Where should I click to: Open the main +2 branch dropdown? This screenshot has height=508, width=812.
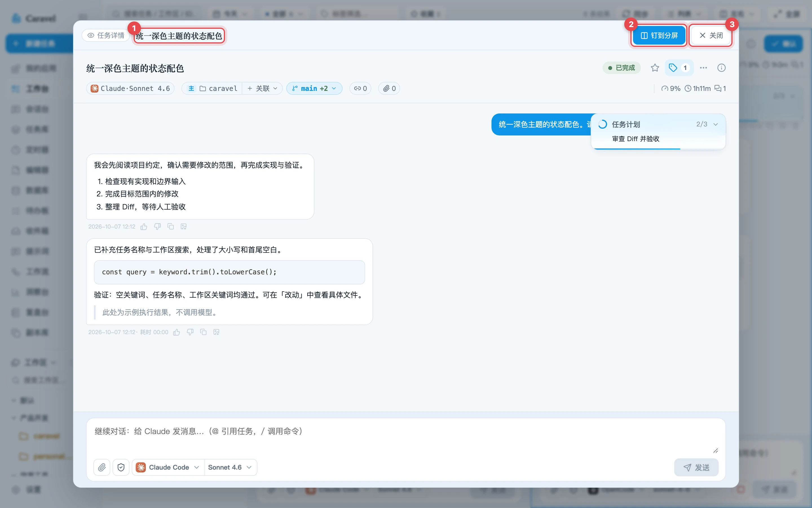[314, 88]
